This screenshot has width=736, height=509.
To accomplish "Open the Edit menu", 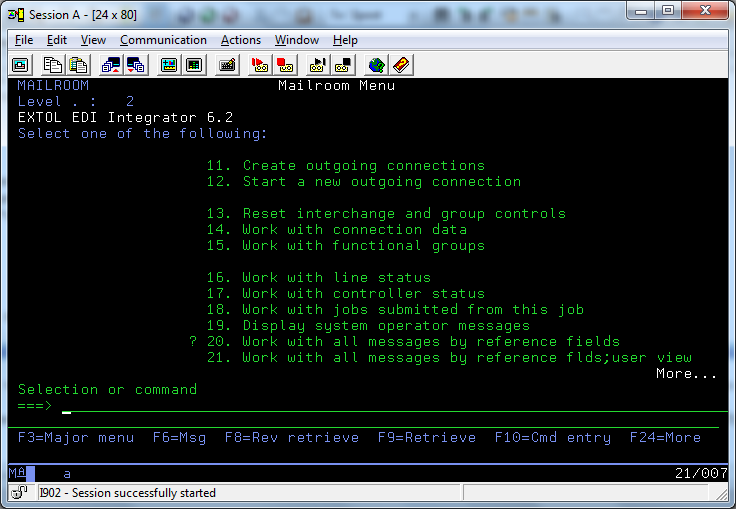I will pyautogui.click(x=57, y=40).
